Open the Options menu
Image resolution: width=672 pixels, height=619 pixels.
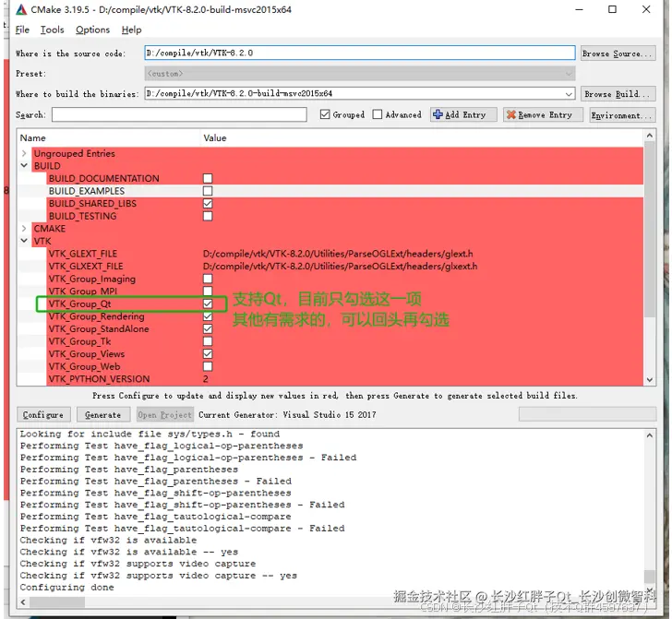[x=92, y=30]
